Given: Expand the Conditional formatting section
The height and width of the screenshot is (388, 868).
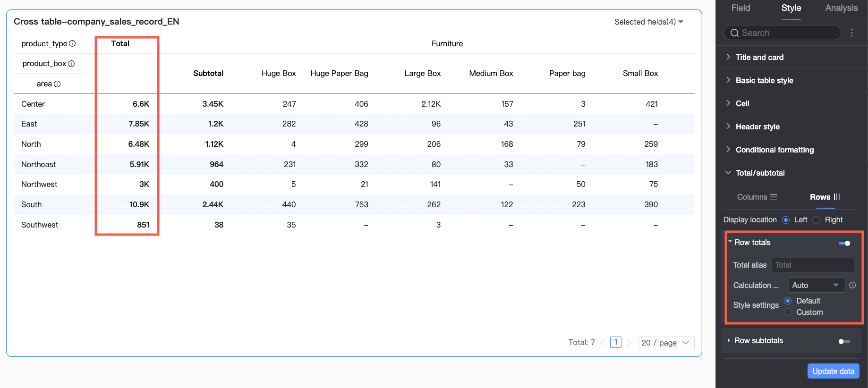Looking at the screenshot, I should tap(774, 150).
